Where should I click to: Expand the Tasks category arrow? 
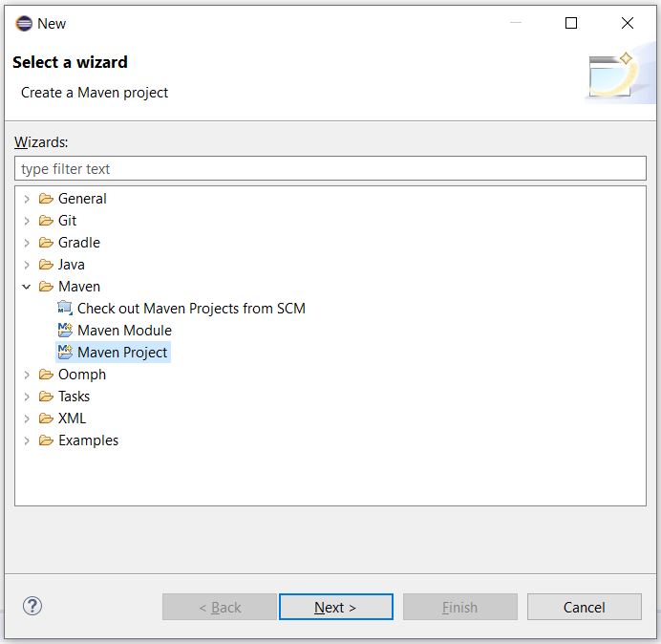(x=27, y=397)
